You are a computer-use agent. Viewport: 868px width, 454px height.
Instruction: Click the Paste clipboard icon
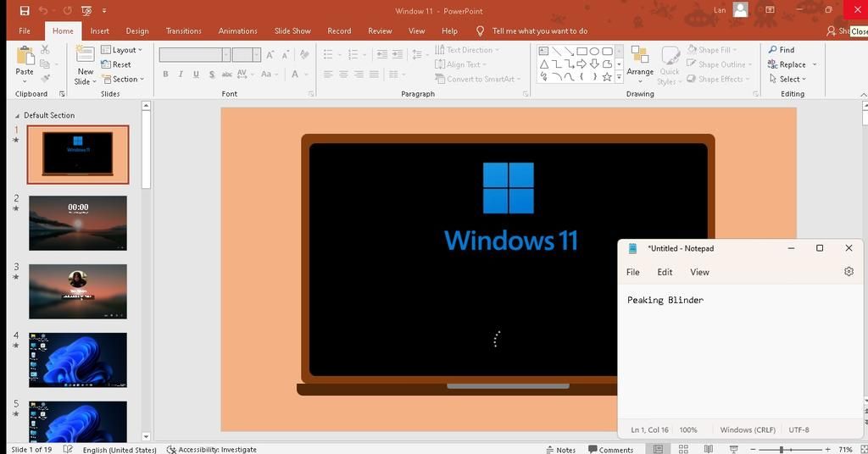click(x=25, y=55)
